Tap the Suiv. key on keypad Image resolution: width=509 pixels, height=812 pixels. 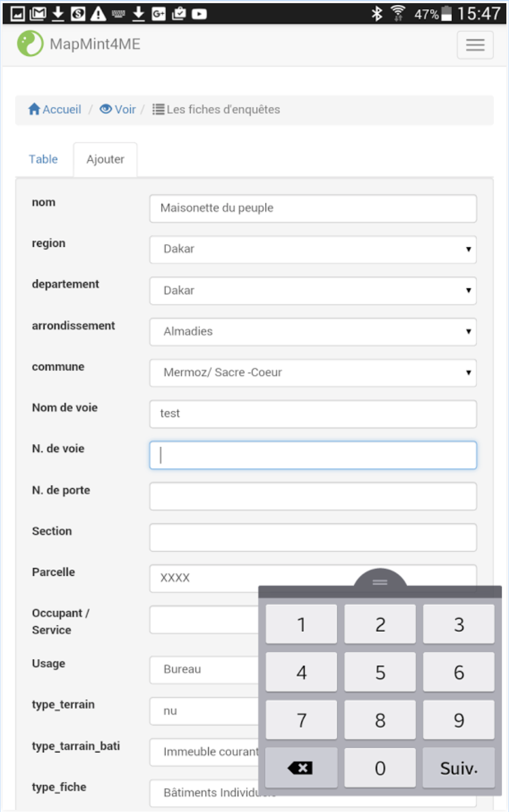point(458,768)
